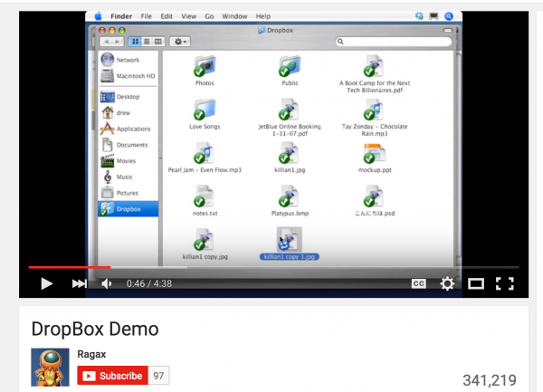Open the Ragax channel name link
This screenshot has width=543, height=392.
[x=91, y=354]
